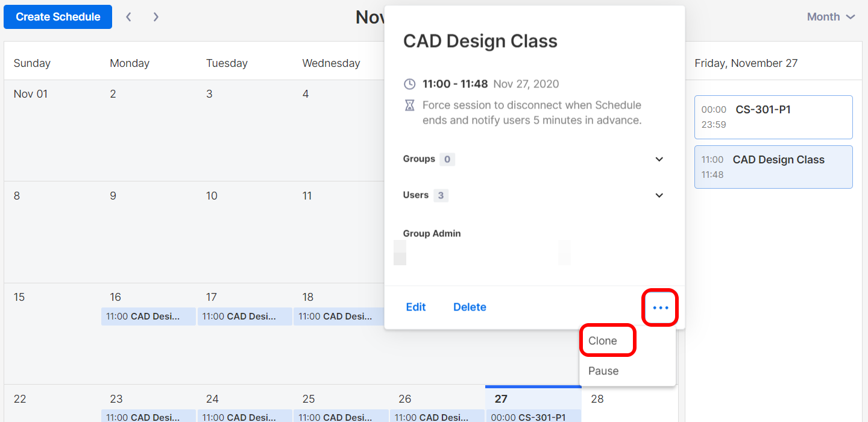Click the Delete link in popup

coord(470,307)
